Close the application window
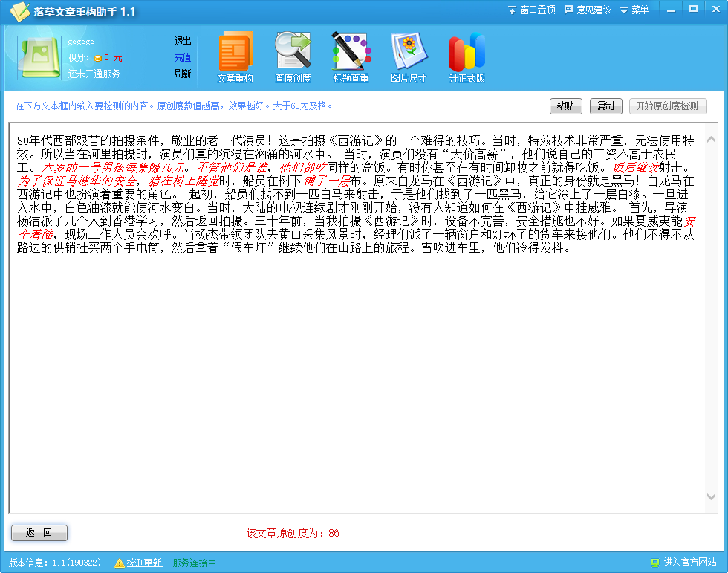Image resolution: width=728 pixels, height=573 pixels. tap(716, 10)
